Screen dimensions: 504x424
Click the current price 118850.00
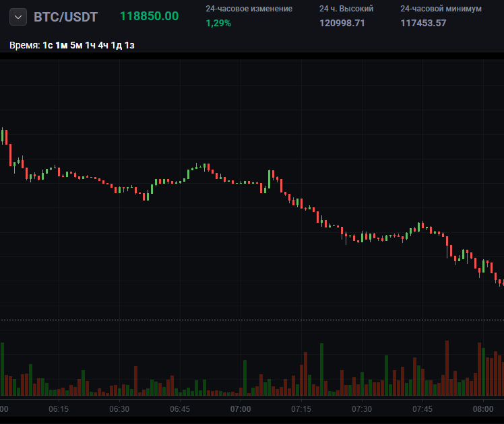[x=149, y=16]
